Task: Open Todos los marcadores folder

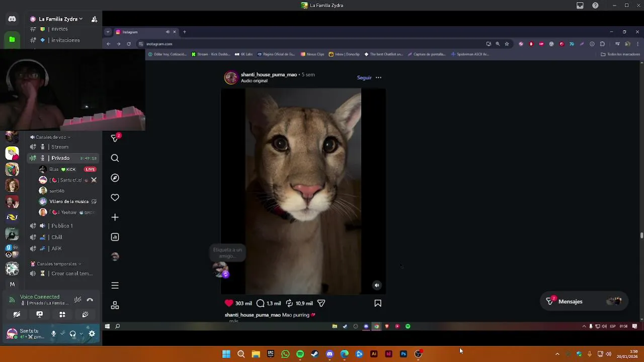Action: (620, 54)
